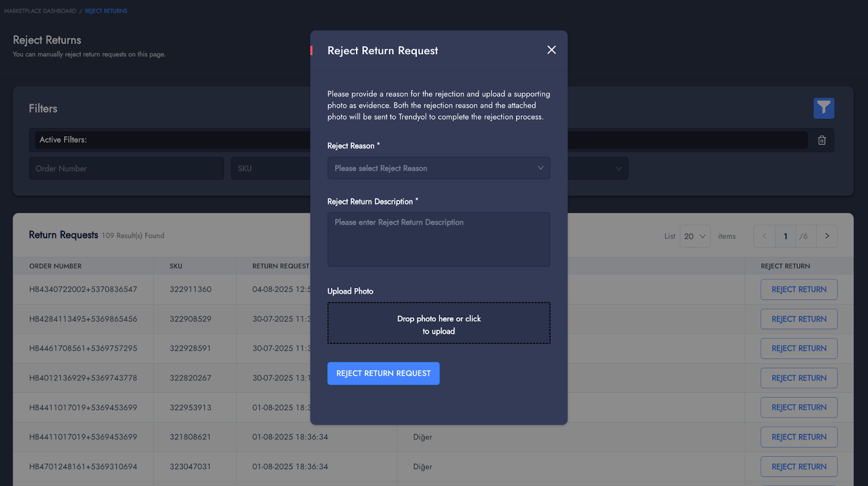This screenshot has height=486, width=868.
Task: Click the Reject Return Description text area
Action: [438, 239]
